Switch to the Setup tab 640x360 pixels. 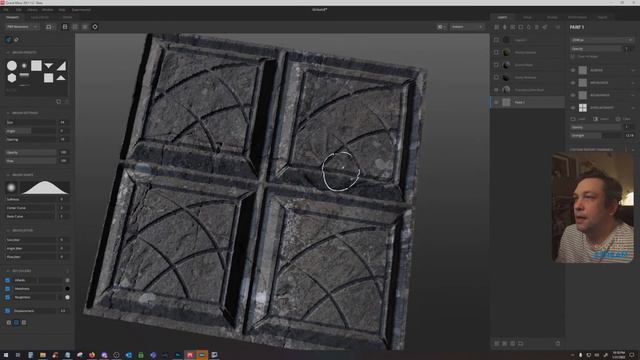[x=527, y=18]
